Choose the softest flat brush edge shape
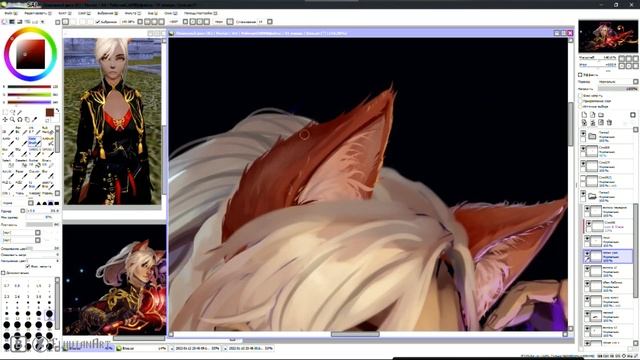The image size is (640, 360). (57, 203)
